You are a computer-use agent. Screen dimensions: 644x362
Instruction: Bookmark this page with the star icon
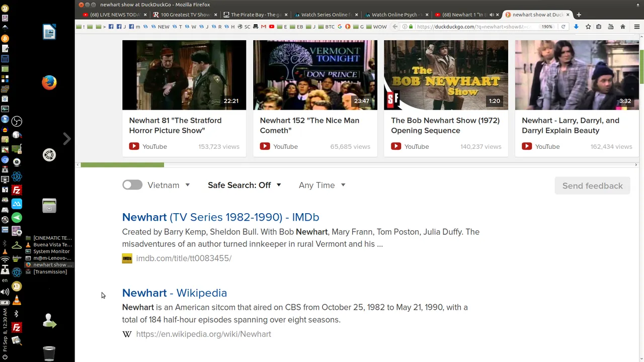coord(588,27)
